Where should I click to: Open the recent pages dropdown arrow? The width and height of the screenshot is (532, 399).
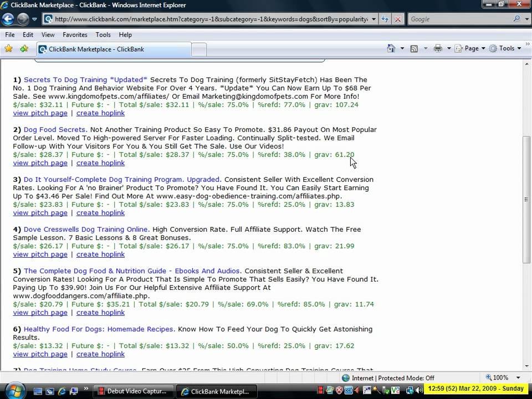click(34, 19)
